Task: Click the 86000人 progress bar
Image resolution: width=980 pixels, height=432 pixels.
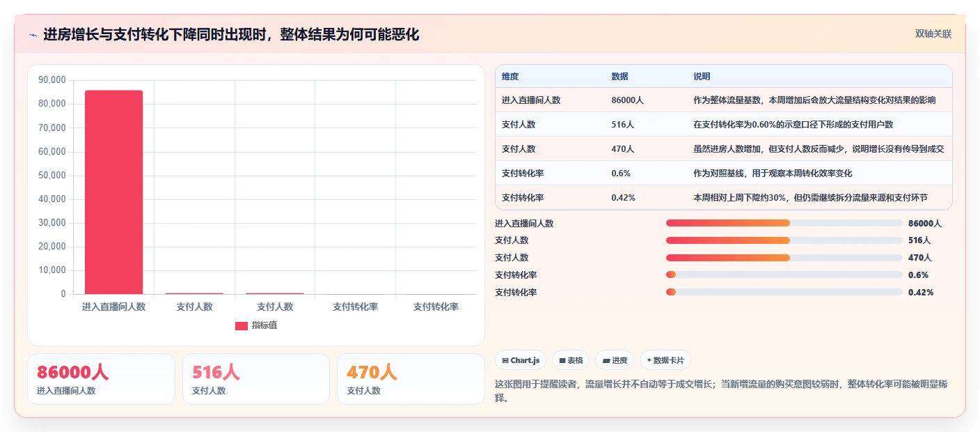Action: click(784, 223)
